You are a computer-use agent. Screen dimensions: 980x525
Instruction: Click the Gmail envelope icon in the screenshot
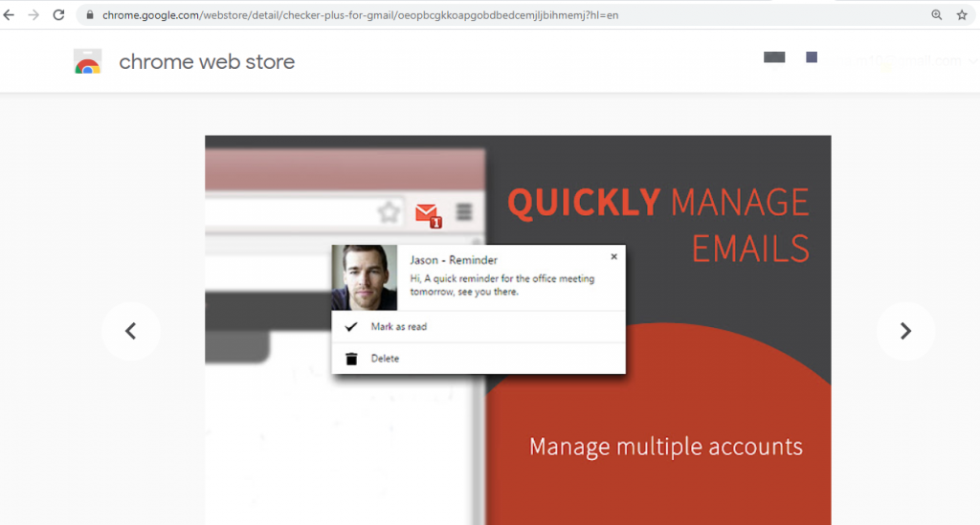(x=428, y=215)
